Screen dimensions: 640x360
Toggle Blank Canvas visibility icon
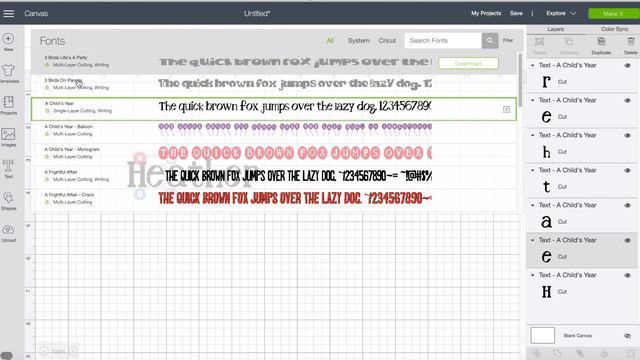click(627, 336)
